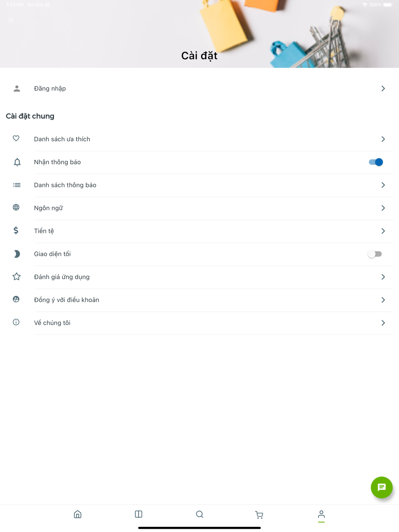
Task: Open the Về chúng tôi chevron arrow
Action: (383, 323)
